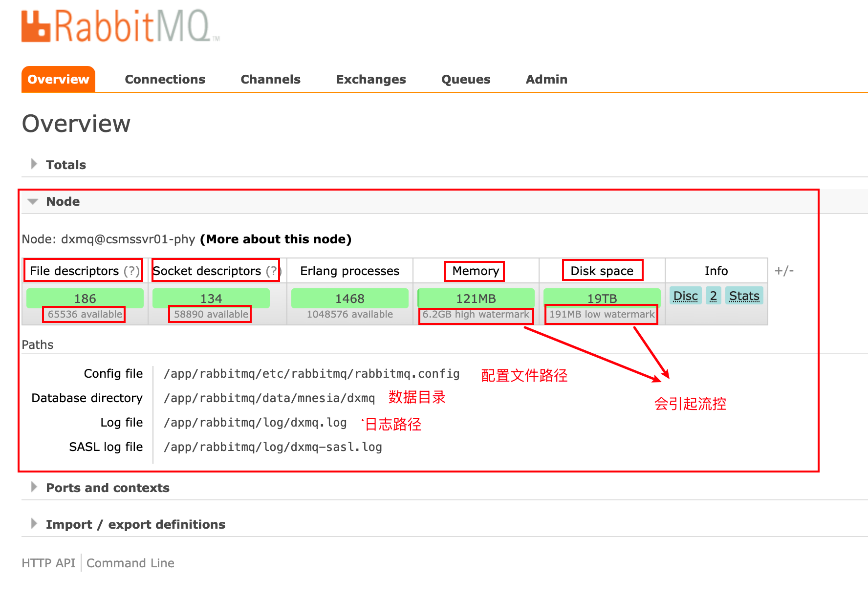868x601 pixels.
Task: Open the Overview tab
Action: (x=58, y=79)
